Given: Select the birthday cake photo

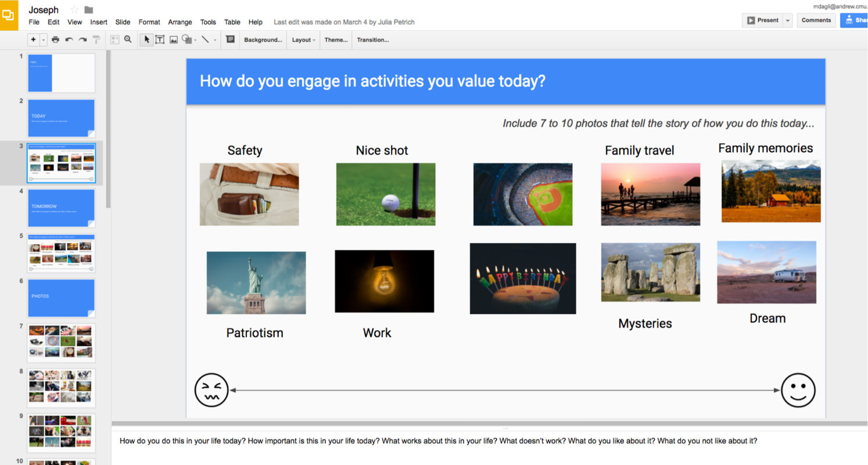Looking at the screenshot, I should (x=523, y=278).
